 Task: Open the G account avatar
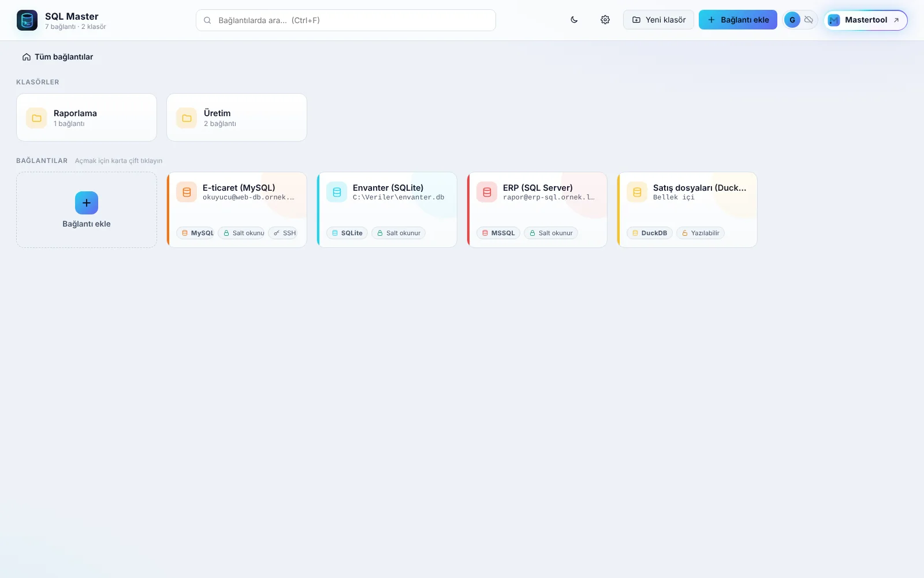click(x=792, y=20)
